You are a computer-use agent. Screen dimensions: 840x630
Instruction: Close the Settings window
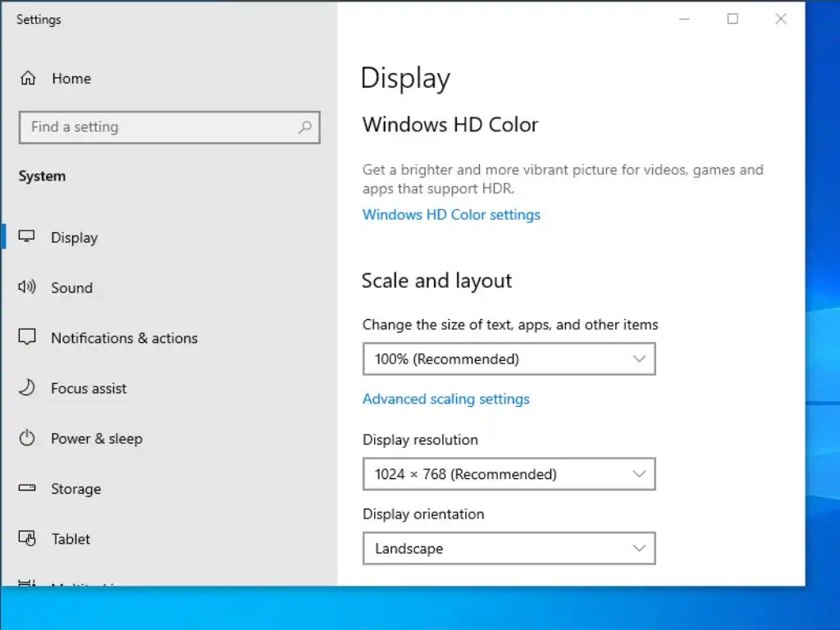pyautogui.click(x=781, y=20)
